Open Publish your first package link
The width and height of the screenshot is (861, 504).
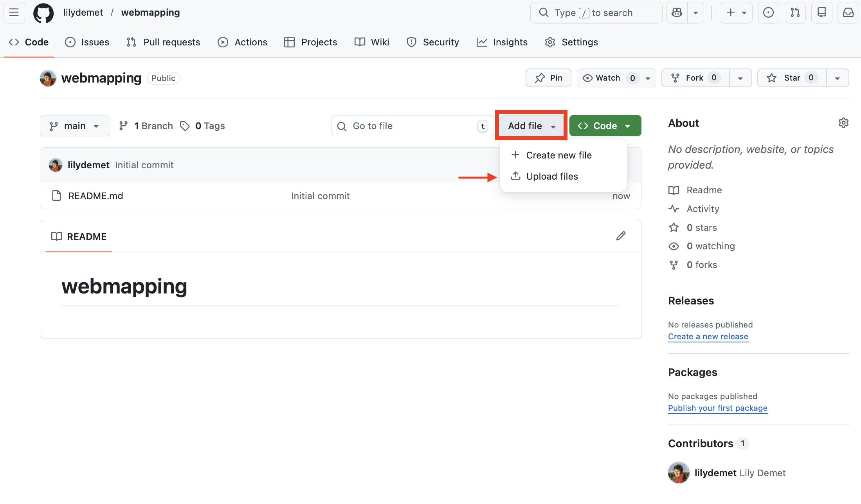[717, 408]
